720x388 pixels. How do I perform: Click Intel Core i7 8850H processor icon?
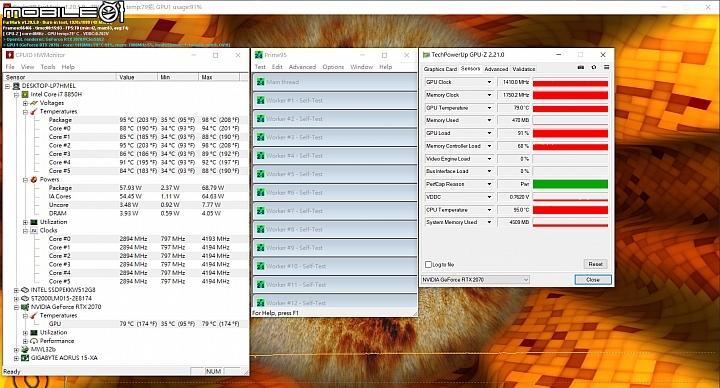(25, 94)
